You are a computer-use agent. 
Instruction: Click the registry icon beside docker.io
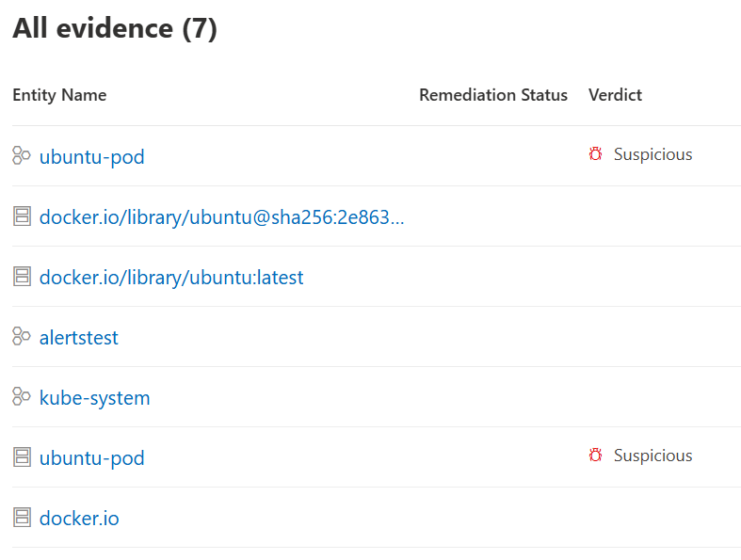point(22,518)
